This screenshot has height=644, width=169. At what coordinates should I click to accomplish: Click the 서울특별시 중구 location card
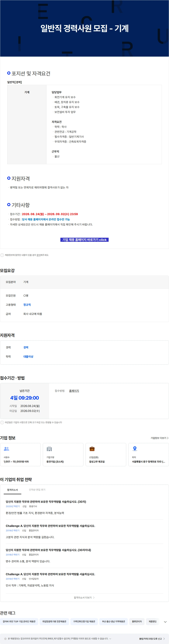(149, 454)
